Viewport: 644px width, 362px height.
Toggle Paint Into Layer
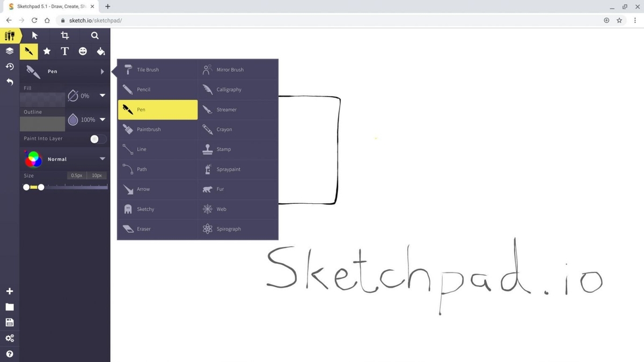tap(94, 139)
